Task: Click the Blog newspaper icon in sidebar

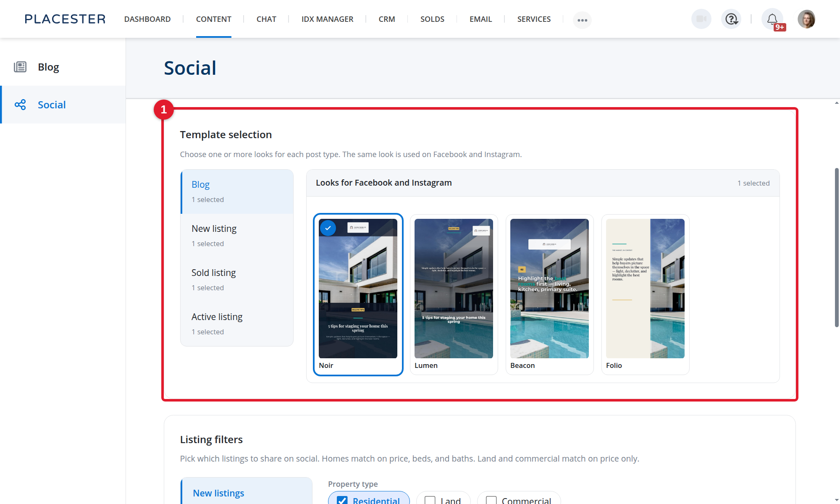Action: 20,67
